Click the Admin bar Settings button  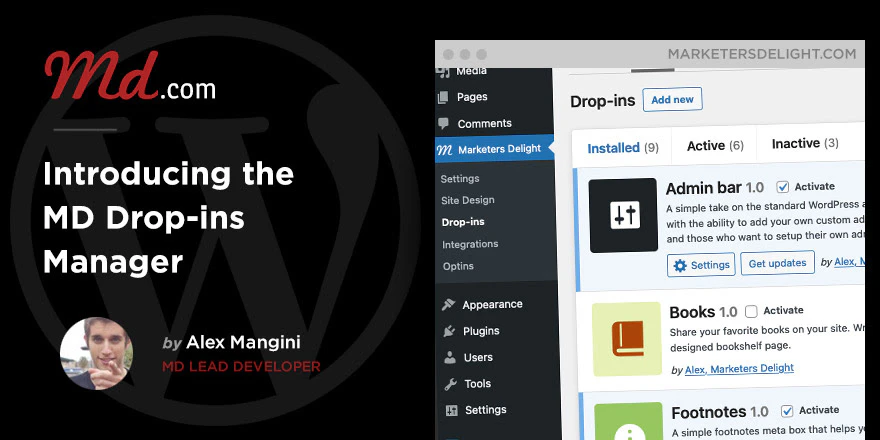(x=701, y=265)
